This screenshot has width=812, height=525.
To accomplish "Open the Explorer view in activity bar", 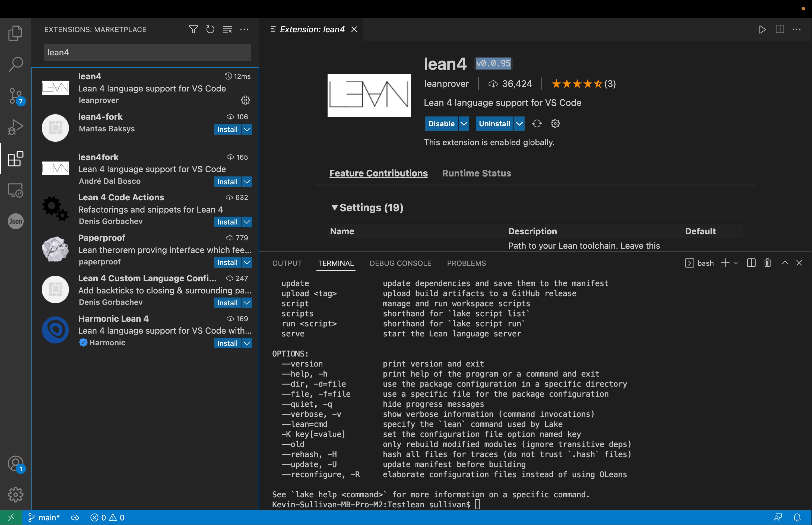I will pyautogui.click(x=15, y=33).
